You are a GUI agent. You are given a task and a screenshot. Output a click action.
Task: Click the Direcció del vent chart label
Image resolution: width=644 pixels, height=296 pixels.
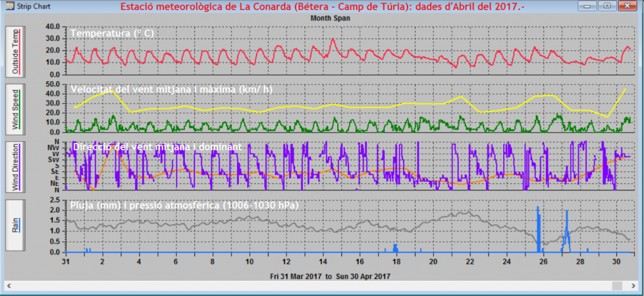(x=157, y=147)
